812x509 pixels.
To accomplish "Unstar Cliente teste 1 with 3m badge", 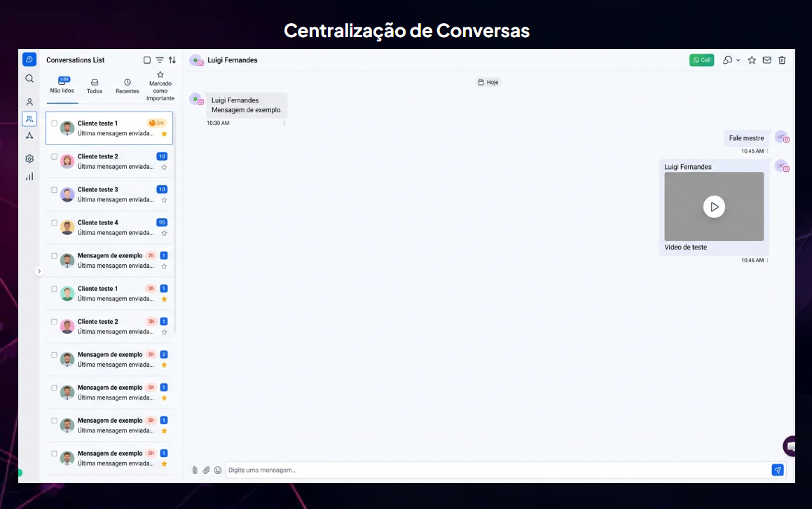I will click(x=164, y=134).
